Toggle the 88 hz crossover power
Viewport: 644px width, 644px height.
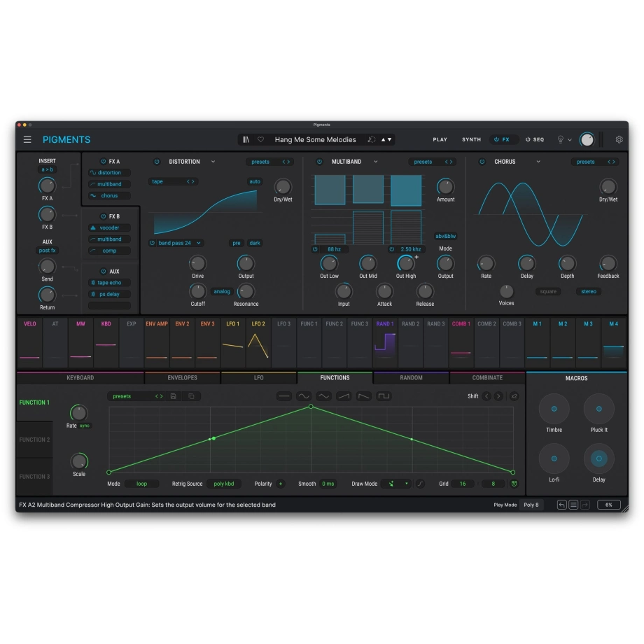pyautogui.click(x=316, y=249)
